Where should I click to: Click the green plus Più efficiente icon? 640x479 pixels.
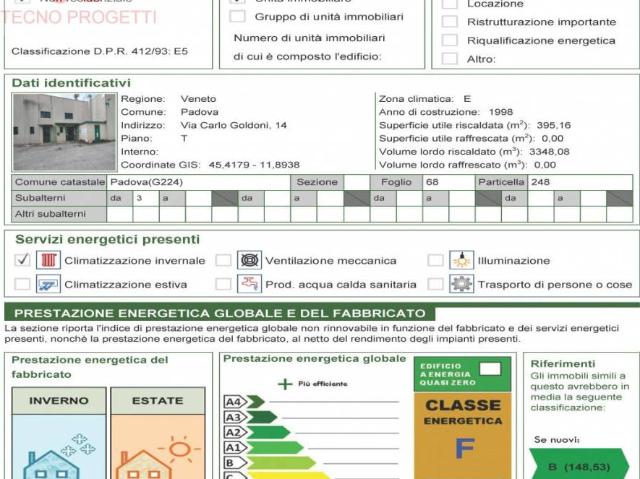coord(285,384)
